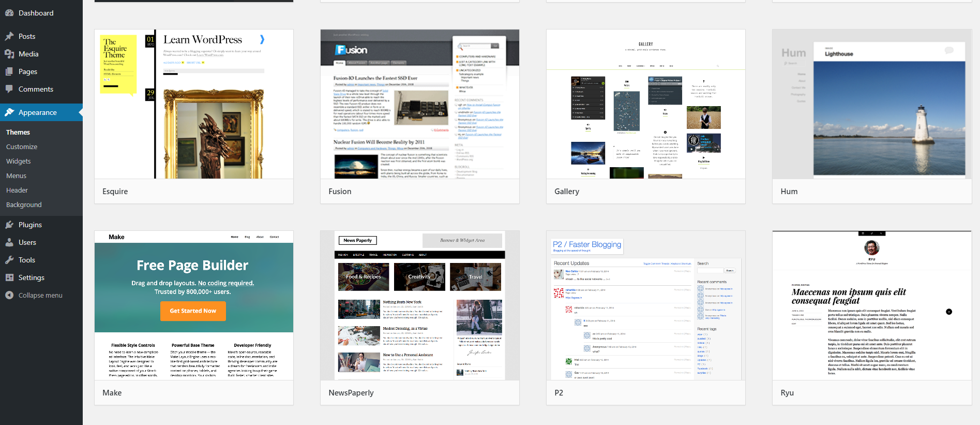Click the Posts pushpin icon

[9, 36]
